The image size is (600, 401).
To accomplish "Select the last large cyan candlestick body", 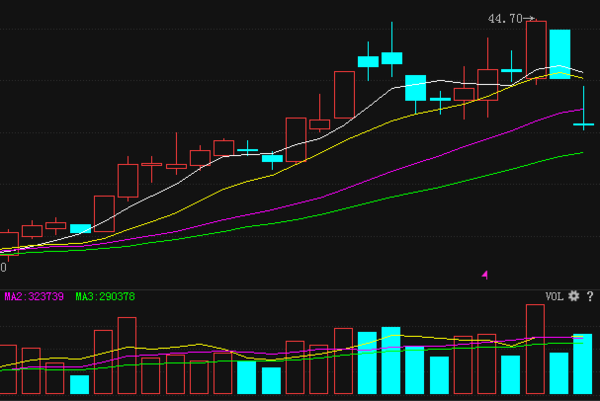I will [560, 54].
